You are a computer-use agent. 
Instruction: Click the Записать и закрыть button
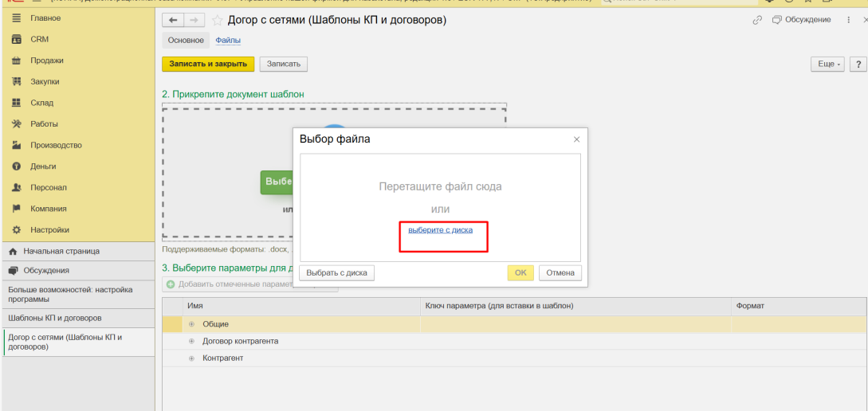208,65
